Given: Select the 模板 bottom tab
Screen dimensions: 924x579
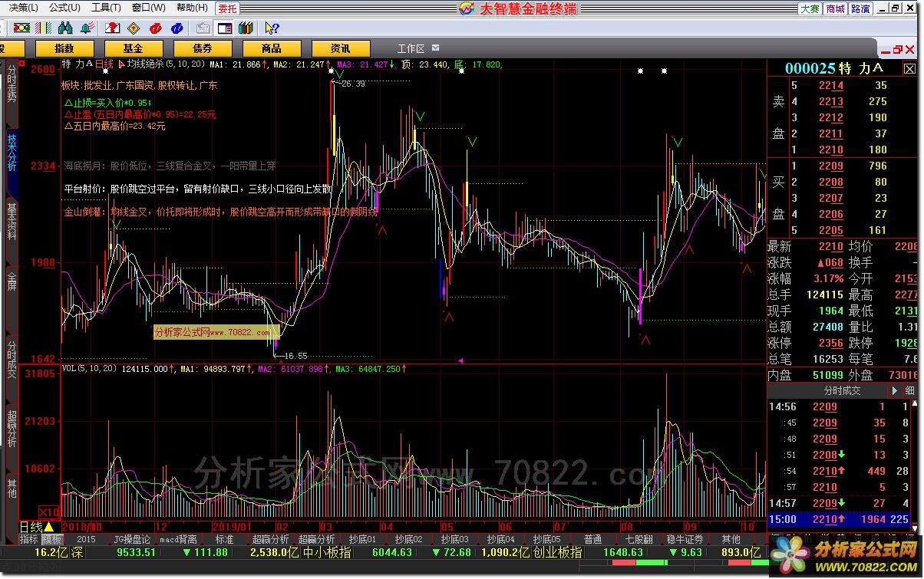Looking at the screenshot, I should 51,539.
